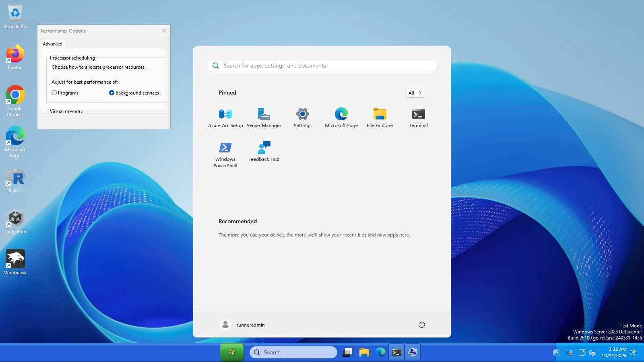Open the pinned Settings app
This screenshot has height=362, width=644.
point(303,118)
